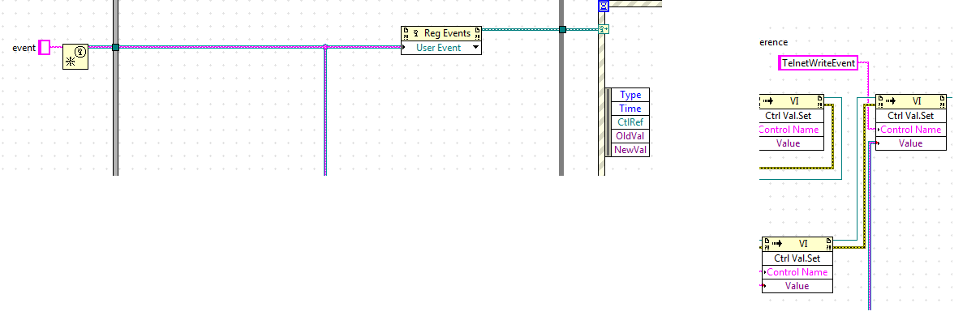
Task: Select the Time event data item
Action: (x=630, y=109)
